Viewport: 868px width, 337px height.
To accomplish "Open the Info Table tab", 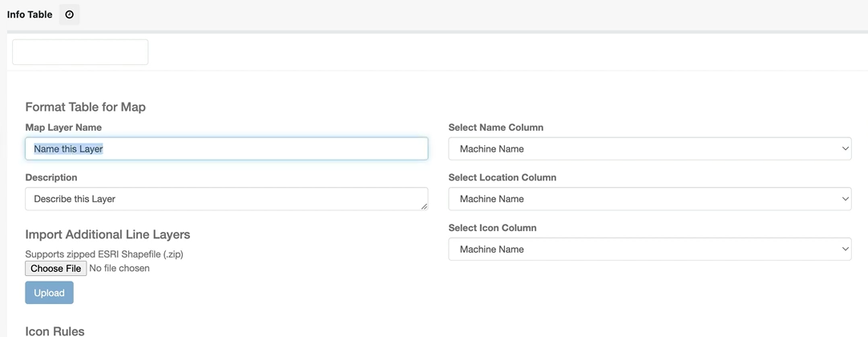I will [30, 14].
